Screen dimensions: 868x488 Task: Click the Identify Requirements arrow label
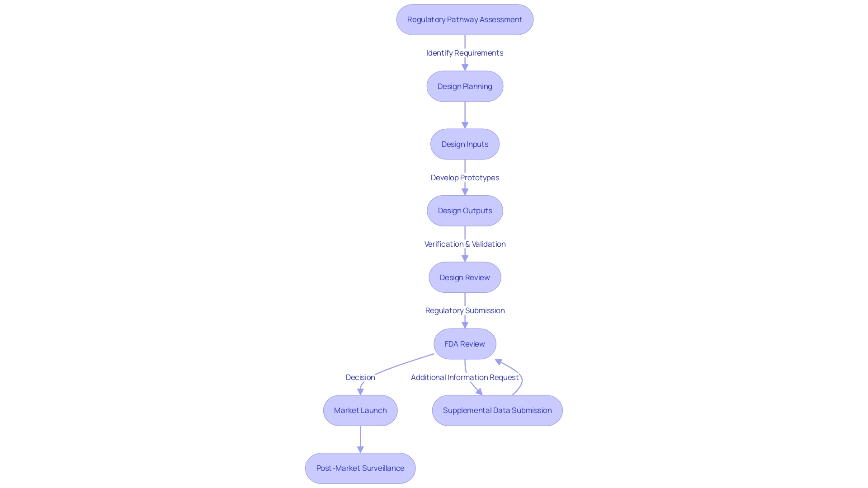pyautogui.click(x=465, y=52)
